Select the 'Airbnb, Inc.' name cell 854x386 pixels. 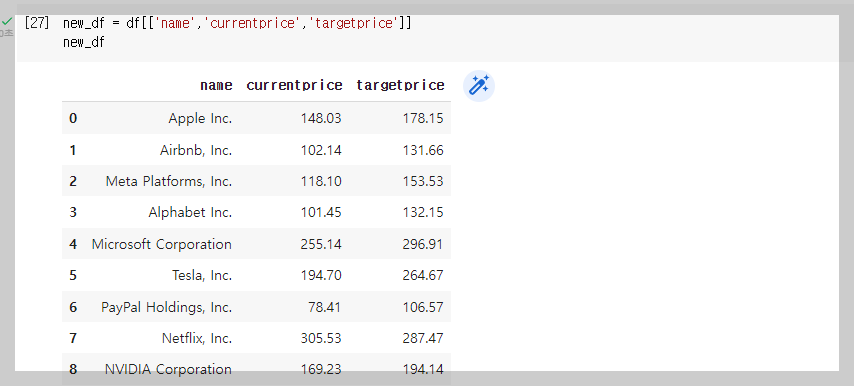pyautogui.click(x=196, y=150)
